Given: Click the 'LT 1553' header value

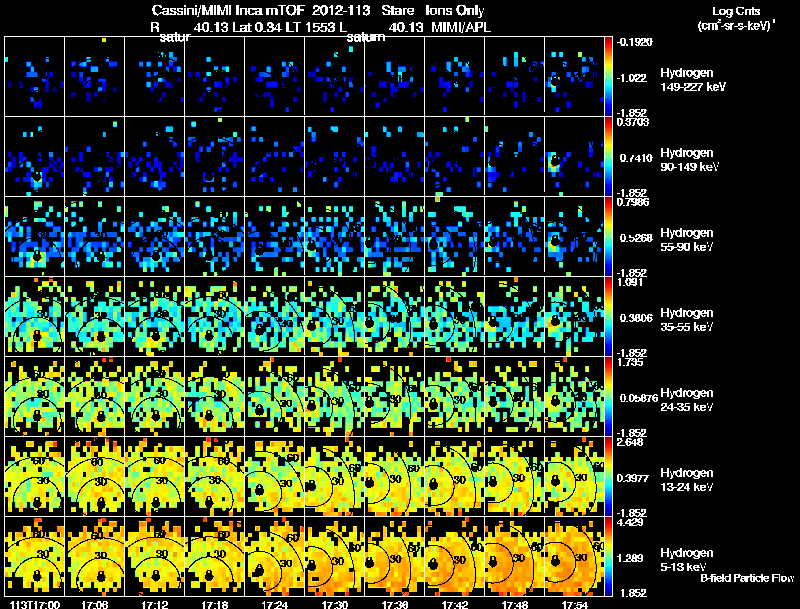Looking at the screenshot, I should tap(313, 27).
